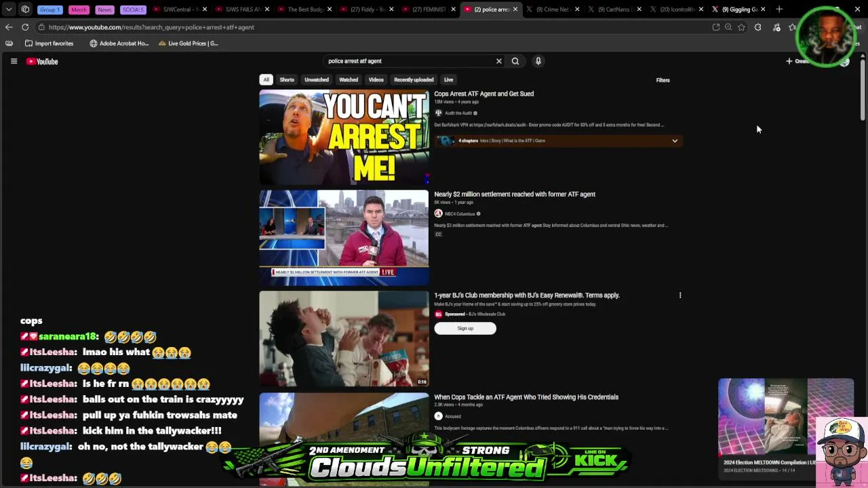Expand the 4 chapters chevron
The width and height of the screenshot is (868, 488).
pos(675,141)
